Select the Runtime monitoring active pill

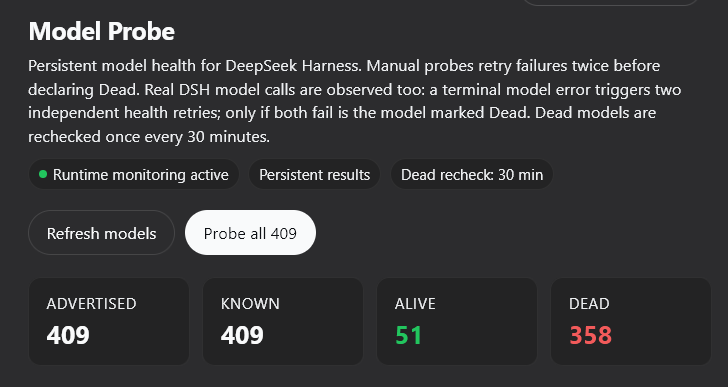134,174
